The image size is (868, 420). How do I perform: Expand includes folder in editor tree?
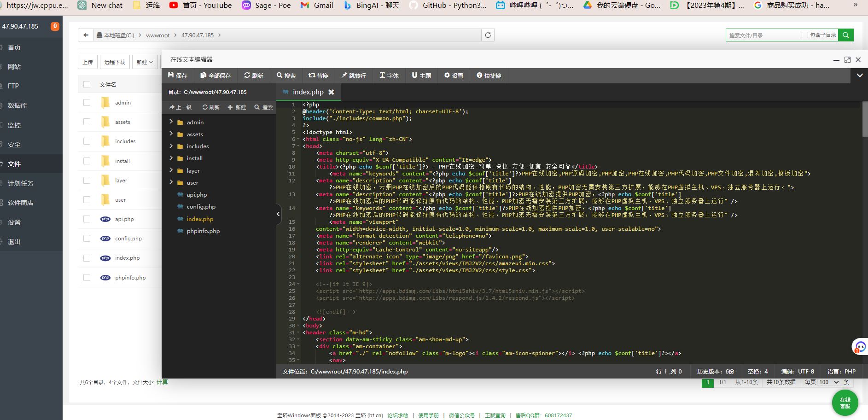pos(171,146)
